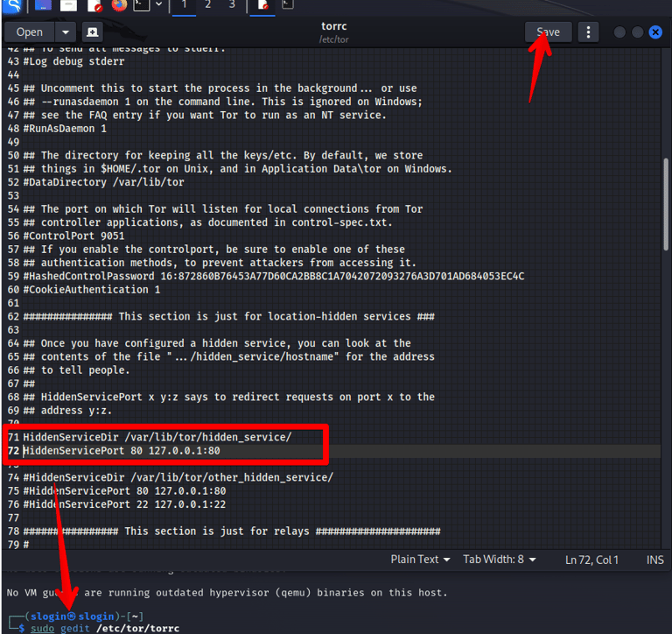Maximize the gedit window
672x634 pixels.
click(638, 32)
